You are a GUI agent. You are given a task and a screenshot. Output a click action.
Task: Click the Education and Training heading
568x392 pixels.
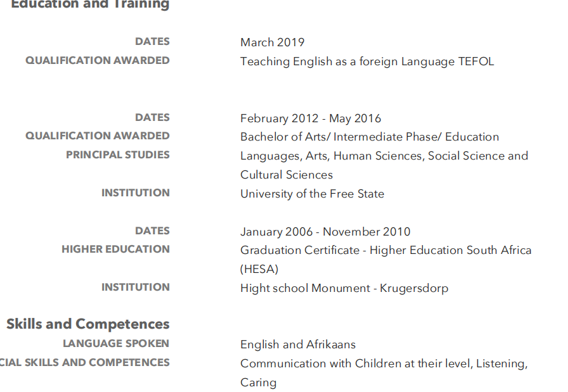click(90, 4)
